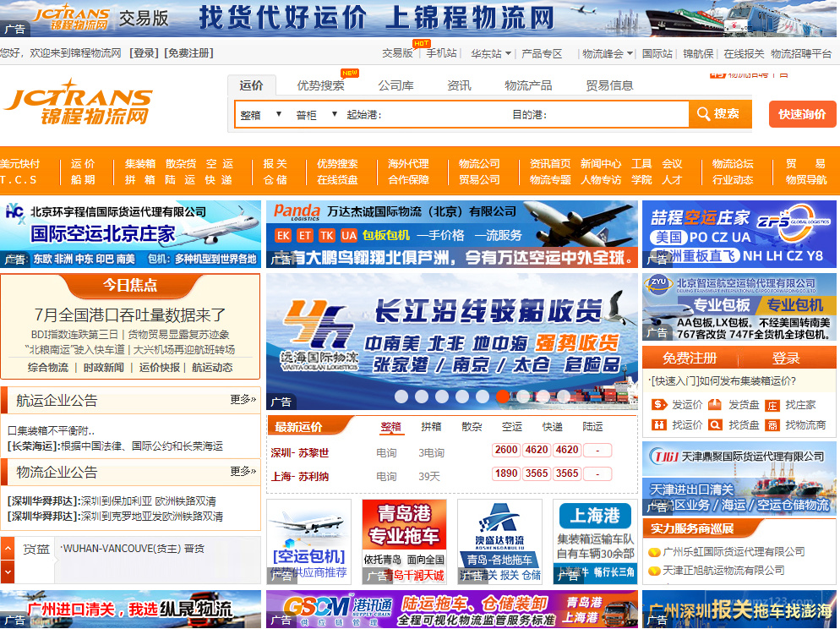Click bullet icon next to 天津正旭航运物流有限公司

[x=654, y=572]
